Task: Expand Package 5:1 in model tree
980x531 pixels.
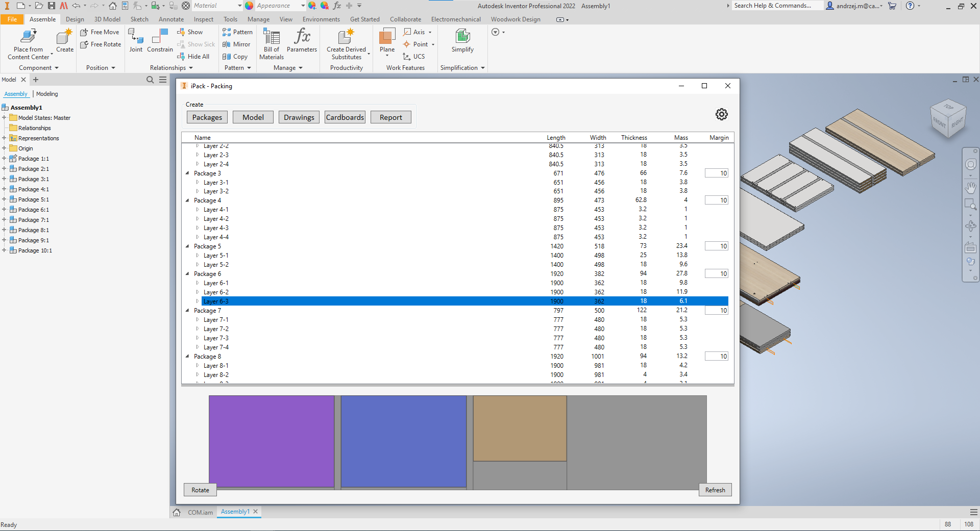Action: click(x=4, y=199)
